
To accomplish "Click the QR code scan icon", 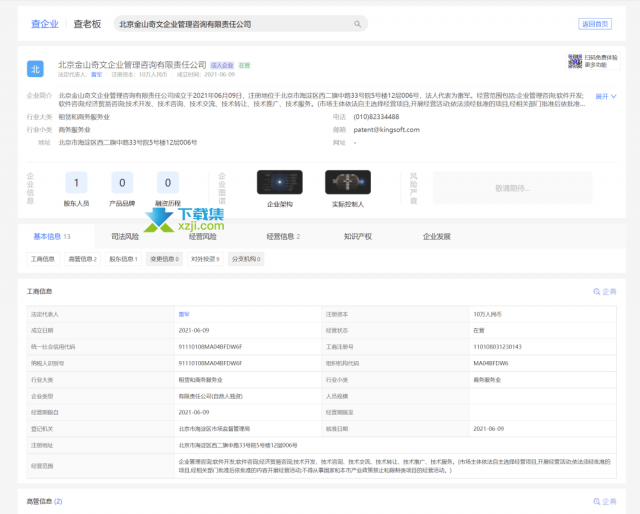I will (575, 61).
